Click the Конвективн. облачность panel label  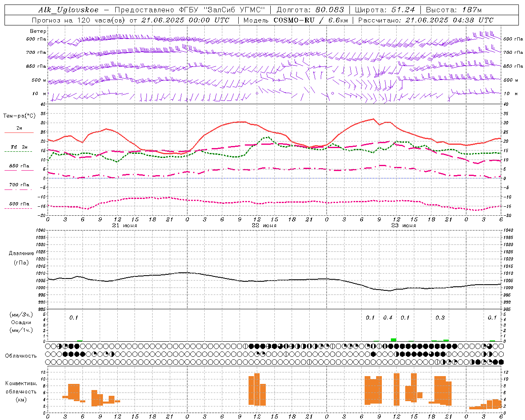click(x=21, y=391)
